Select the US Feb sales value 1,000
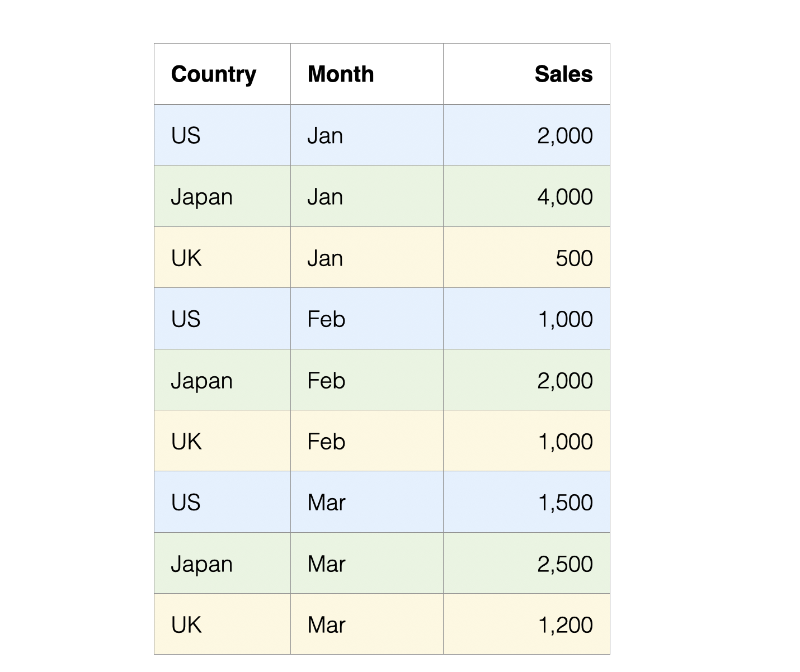 (526, 319)
